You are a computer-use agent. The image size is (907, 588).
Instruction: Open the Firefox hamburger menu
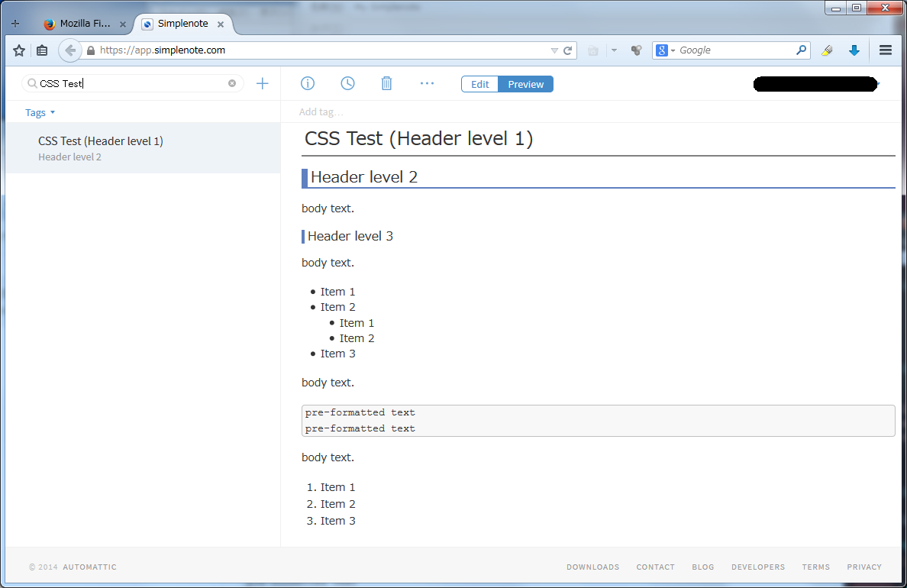885,50
